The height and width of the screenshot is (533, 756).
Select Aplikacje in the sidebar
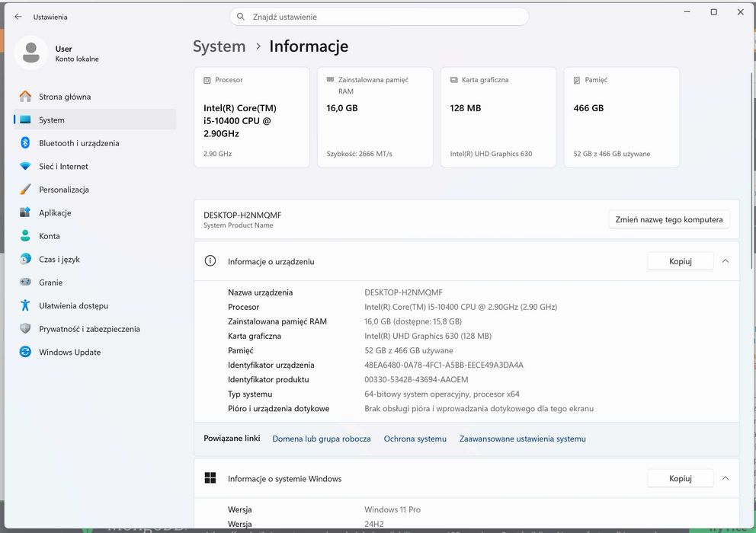[x=95, y=212]
